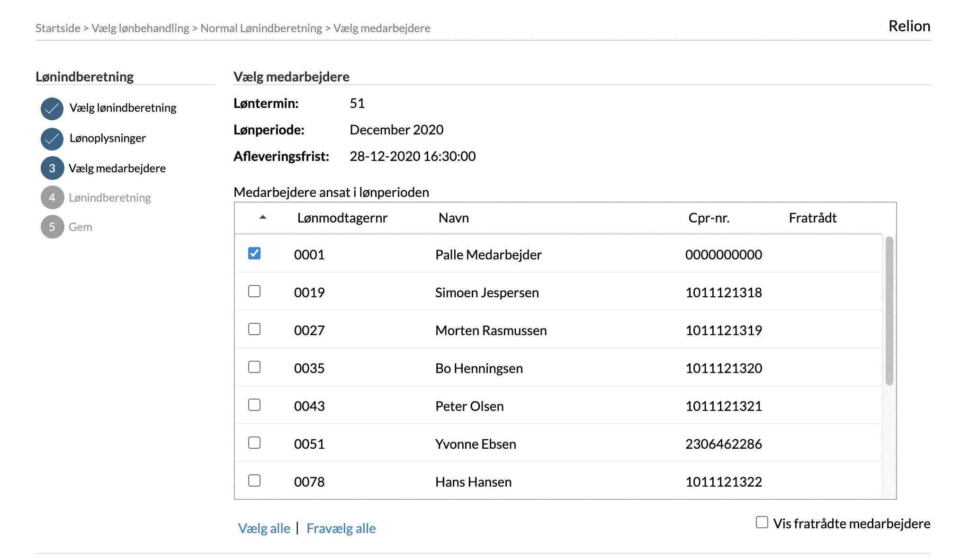Viewport: 970px width, 560px height.
Task: Click the name Bo Henningsen
Action: pos(479,368)
